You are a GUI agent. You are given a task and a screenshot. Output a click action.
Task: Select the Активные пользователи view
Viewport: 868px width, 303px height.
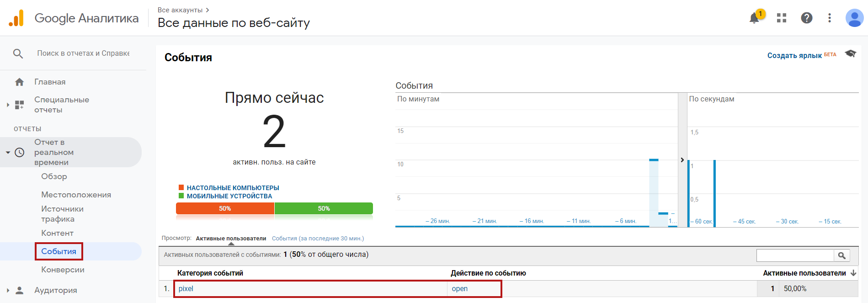coord(231,239)
